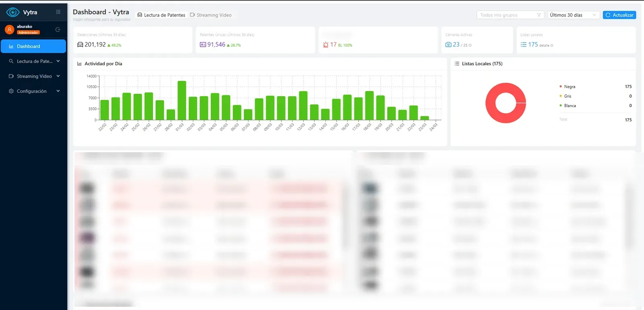Viewport: 644px width, 310px height.
Task: Click the 49.2% increase indicator
Action: pyautogui.click(x=114, y=45)
